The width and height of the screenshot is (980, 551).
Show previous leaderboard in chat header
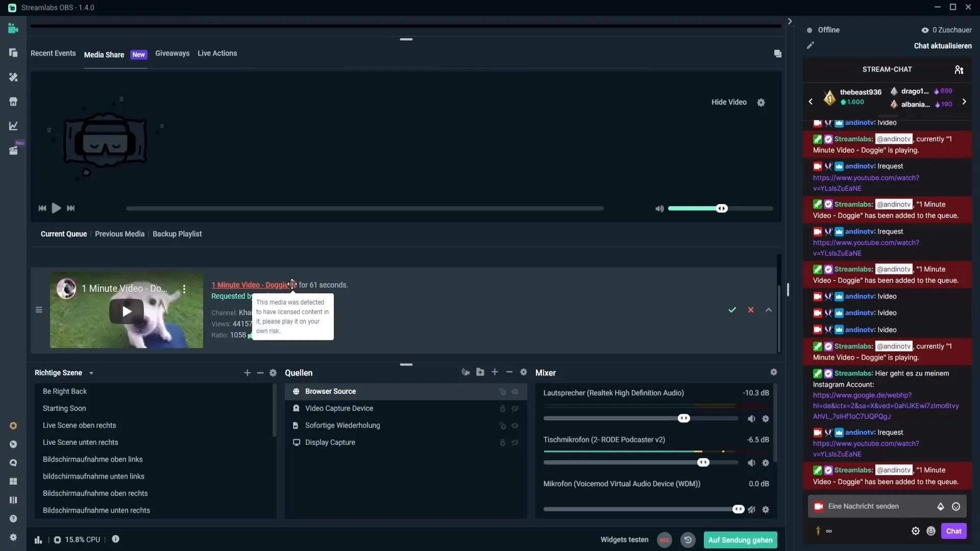tap(811, 102)
